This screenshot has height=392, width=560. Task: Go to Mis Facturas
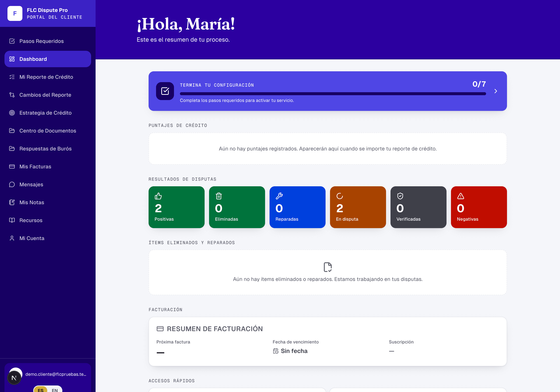point(48,167)
